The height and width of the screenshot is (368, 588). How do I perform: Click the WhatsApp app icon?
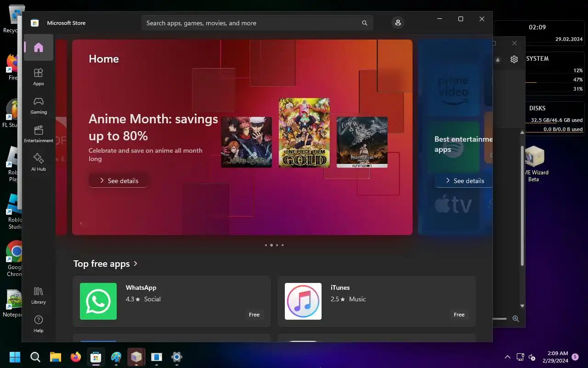pos(98,301)
